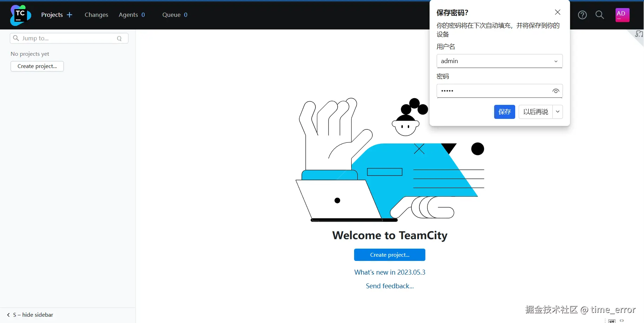Open What's new in 2023.05.3
The width and height of the screenshot is (644, 323).
(390, 272)
